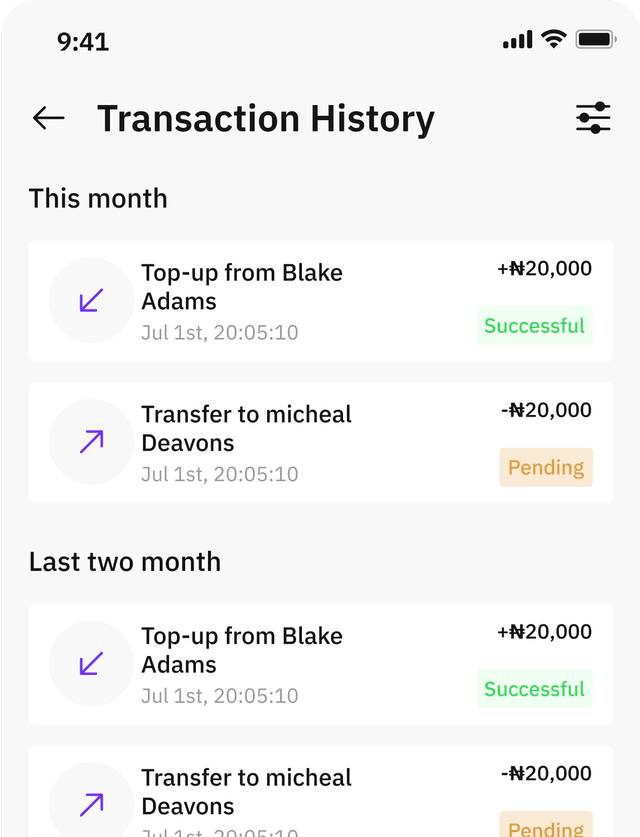Tap the Wi-Fi status icon
The height and width of the screenshot is (837, 640).
point(553,40)
